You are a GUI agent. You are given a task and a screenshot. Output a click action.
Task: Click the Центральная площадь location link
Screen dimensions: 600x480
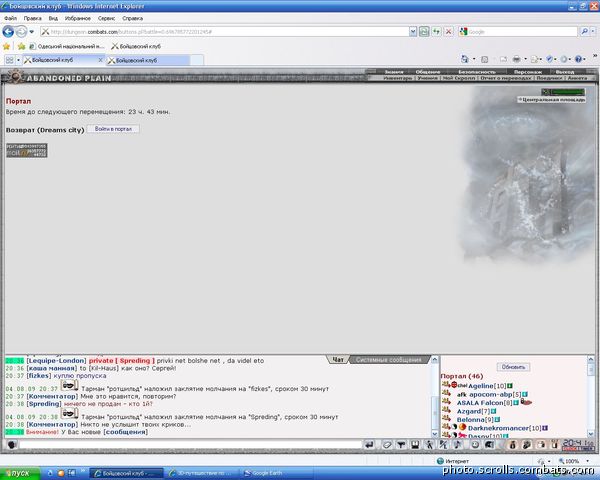click(553, 100)
